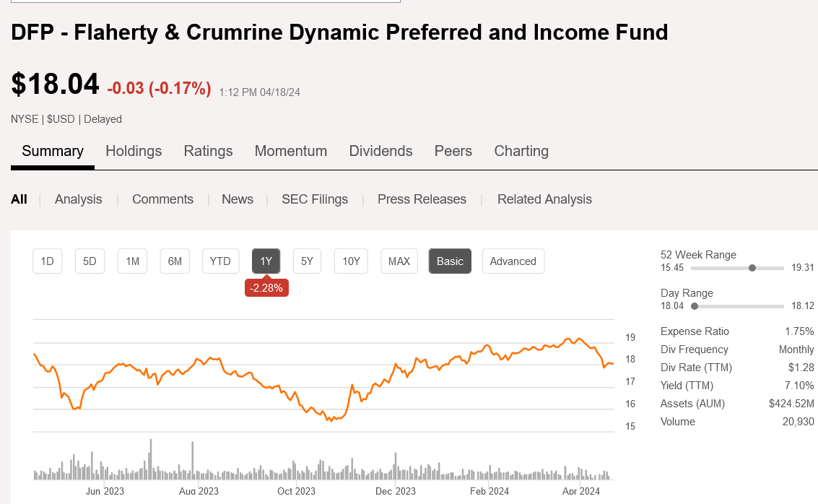
Task: Set chart period to 1M
Action: click(x=132, y=261)
